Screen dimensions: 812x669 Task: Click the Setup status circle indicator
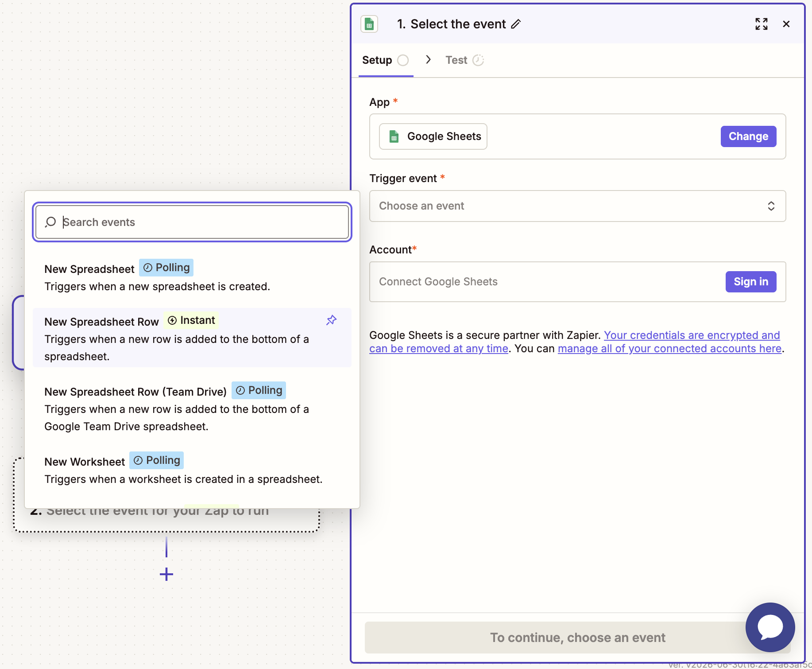(403, 60)
